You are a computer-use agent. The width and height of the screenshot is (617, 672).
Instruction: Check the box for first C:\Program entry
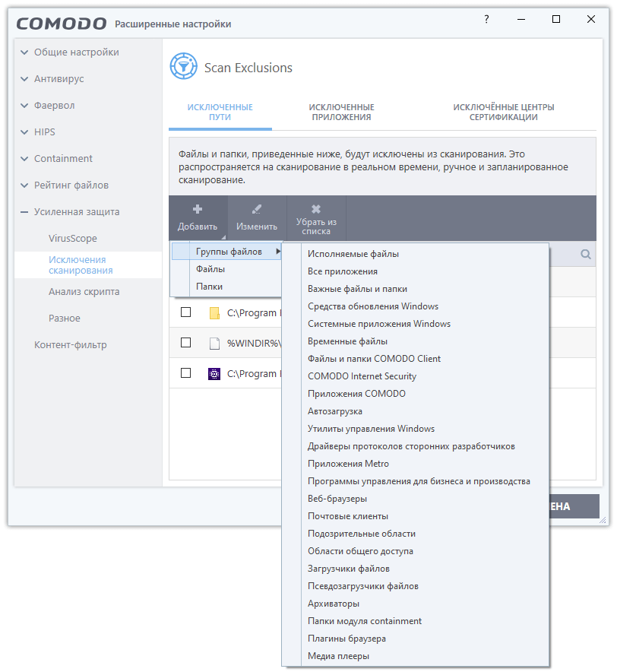[185, 312]
